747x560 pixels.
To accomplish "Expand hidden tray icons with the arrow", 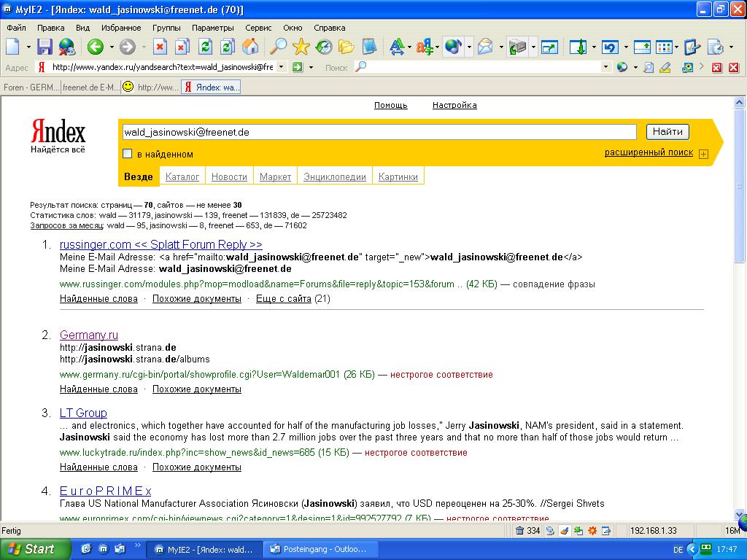I will 692,549.
